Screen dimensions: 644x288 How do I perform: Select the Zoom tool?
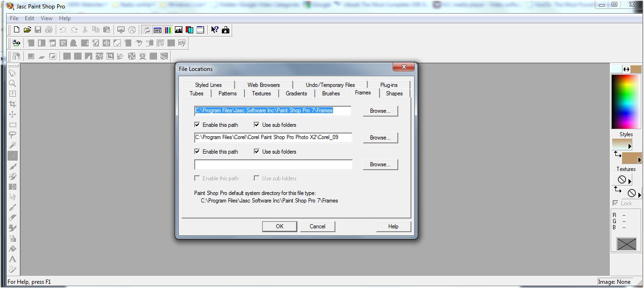click(x=13, y=83)
